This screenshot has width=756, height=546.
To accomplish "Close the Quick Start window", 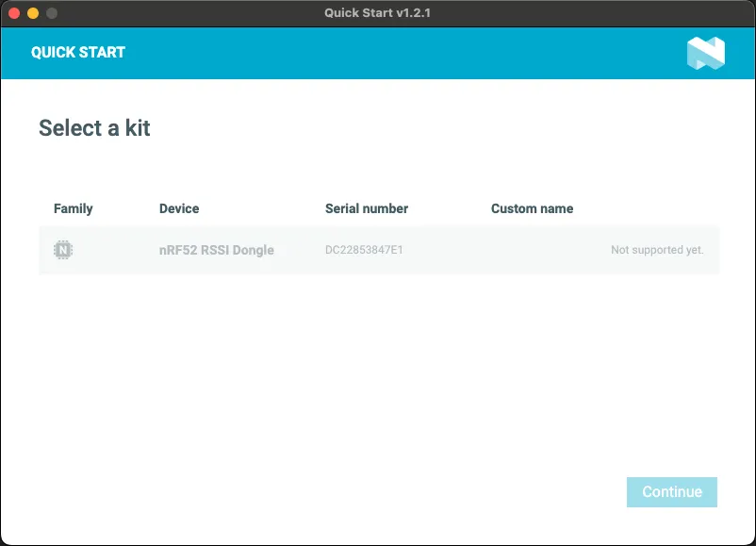I will 15,13.
